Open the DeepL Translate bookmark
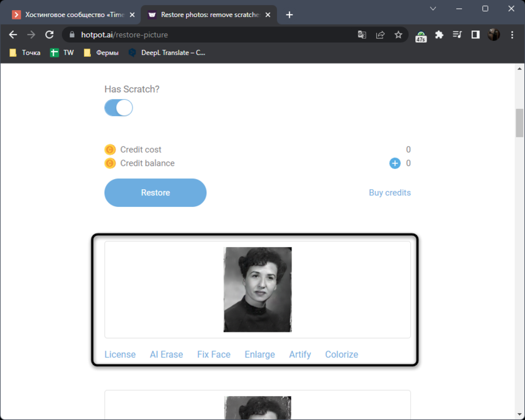The height and width of the screenshot is (420, 525). 167,53
